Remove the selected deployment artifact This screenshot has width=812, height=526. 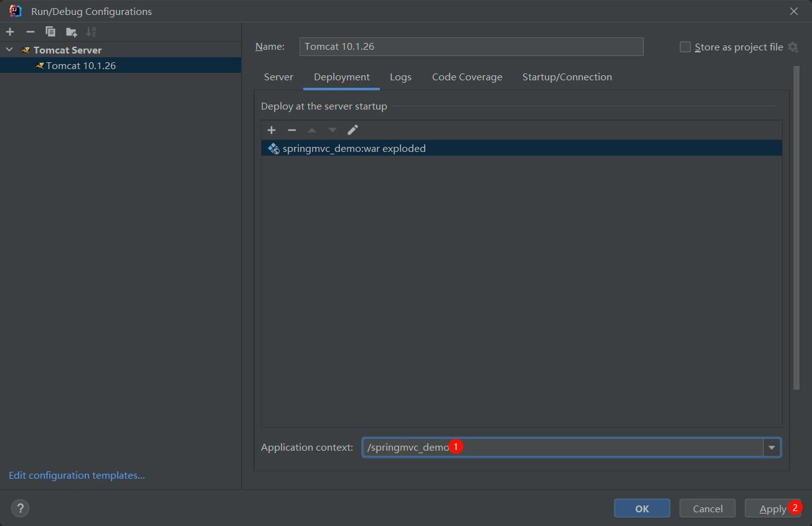pyautogui.click(x=291, y=130)
